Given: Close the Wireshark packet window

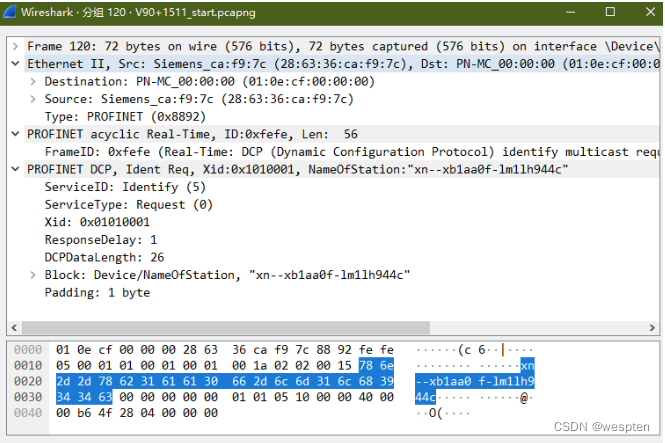Looking at the screenshot, I should click(x=650, y=12).
